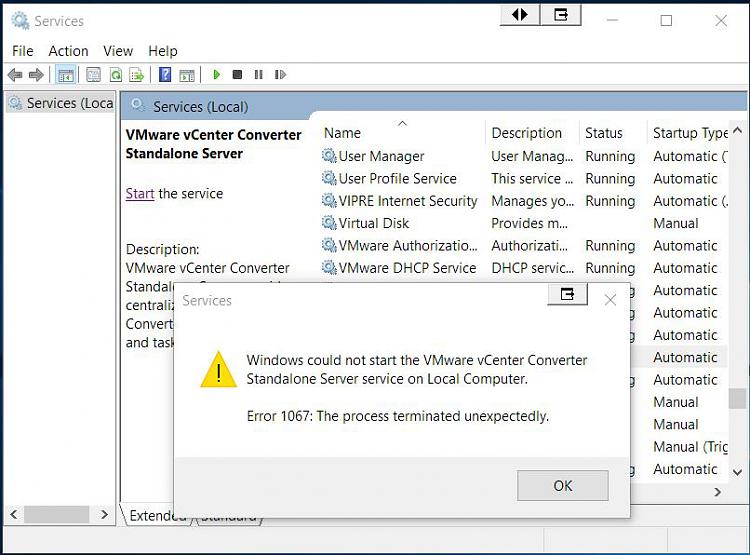Select the VMware DHCP Service row
This screenshot has width=750, height=555.
coord(524,268)
